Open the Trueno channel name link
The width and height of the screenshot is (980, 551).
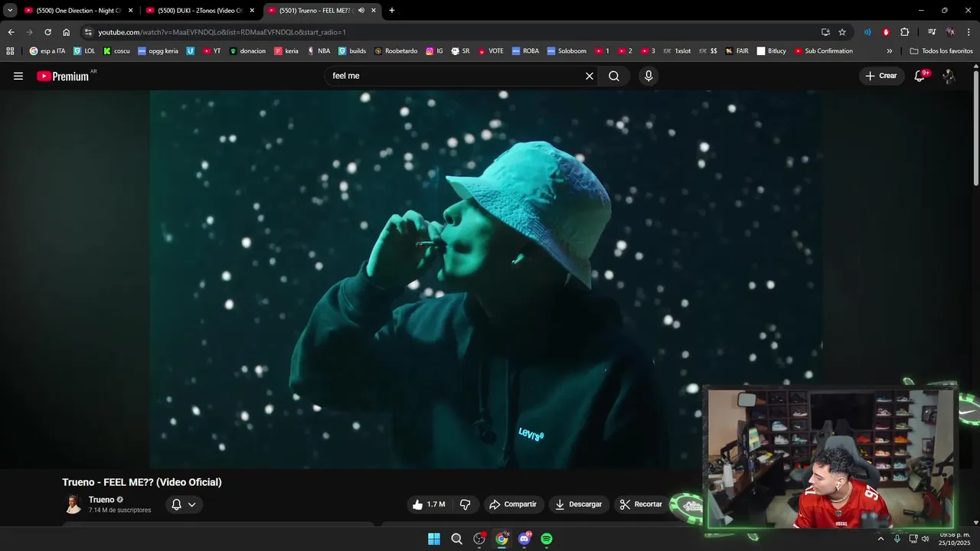pos(101,500)
